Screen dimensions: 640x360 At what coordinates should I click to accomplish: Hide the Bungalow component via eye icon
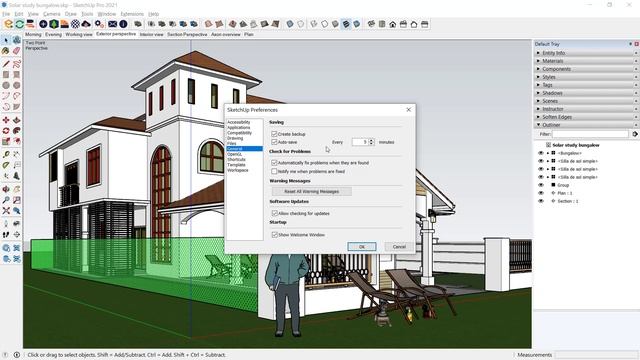click(541, 153)
